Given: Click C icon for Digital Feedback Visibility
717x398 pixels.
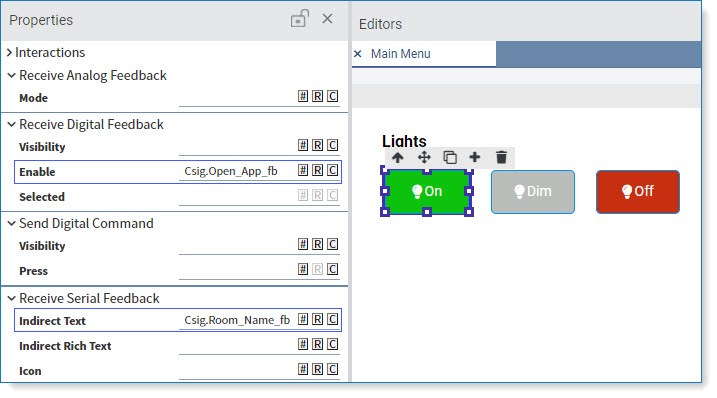Looking at the screenshot, I should click(332, 145).
